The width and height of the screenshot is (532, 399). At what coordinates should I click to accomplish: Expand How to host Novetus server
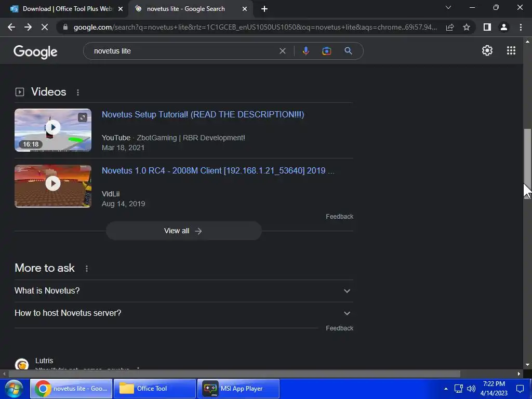(183, 313)
